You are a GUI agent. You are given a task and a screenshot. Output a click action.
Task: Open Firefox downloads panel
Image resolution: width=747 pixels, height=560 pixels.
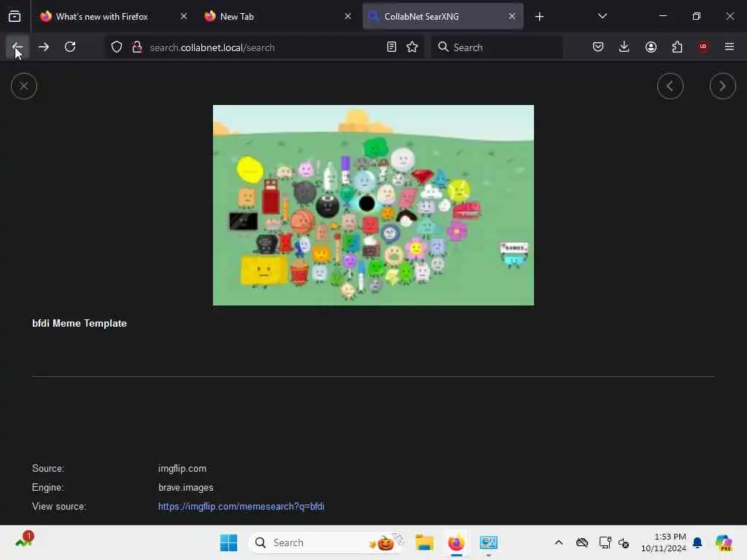(624, 47)
